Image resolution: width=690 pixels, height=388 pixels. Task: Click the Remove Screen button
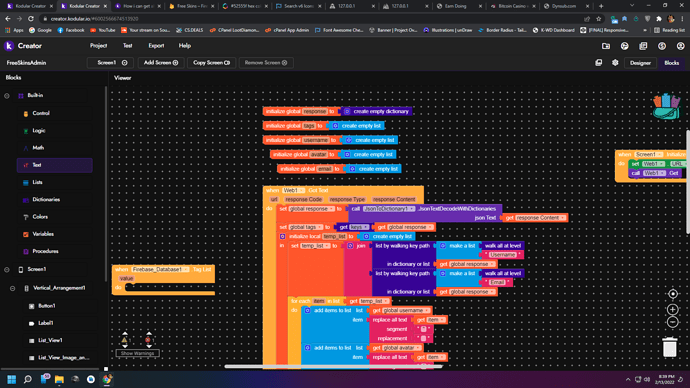point(266,62)
